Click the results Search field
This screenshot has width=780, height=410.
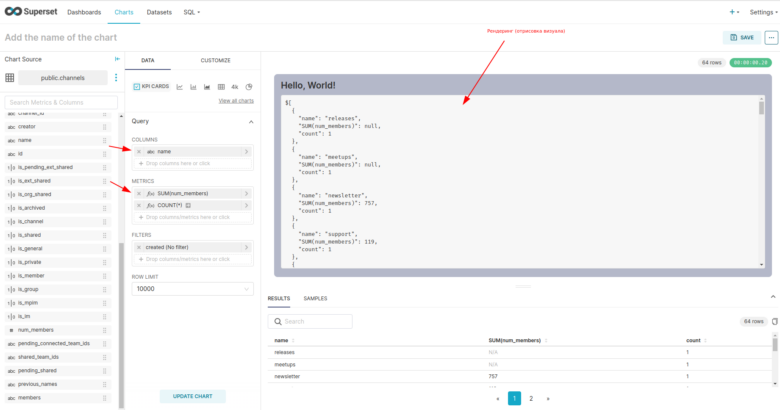(x=310, y=321)
